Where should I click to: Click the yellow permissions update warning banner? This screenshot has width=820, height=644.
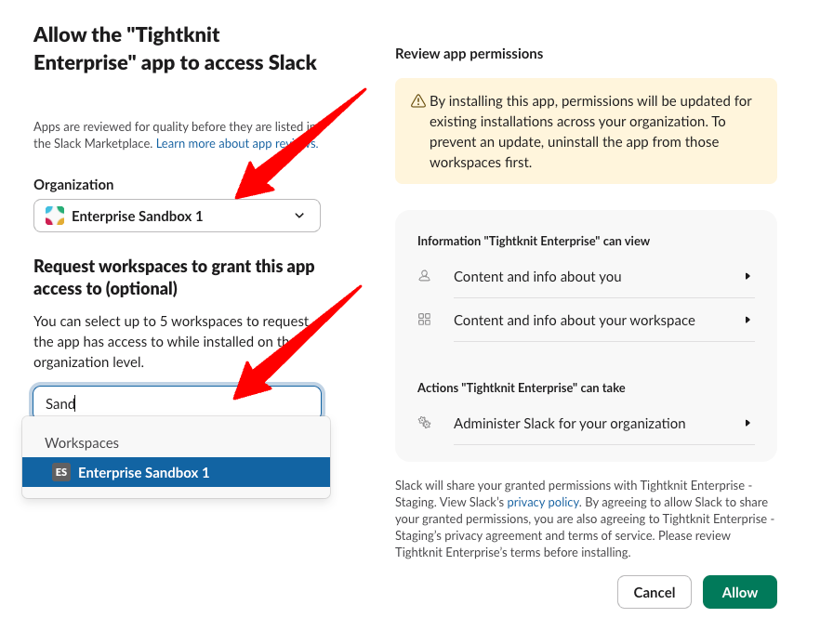pos(587,131)
